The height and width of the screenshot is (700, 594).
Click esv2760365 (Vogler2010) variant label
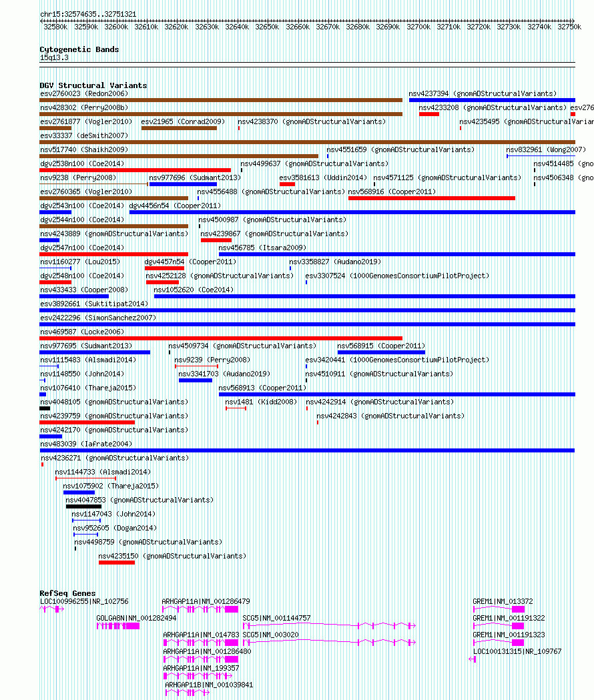(85, 192)
